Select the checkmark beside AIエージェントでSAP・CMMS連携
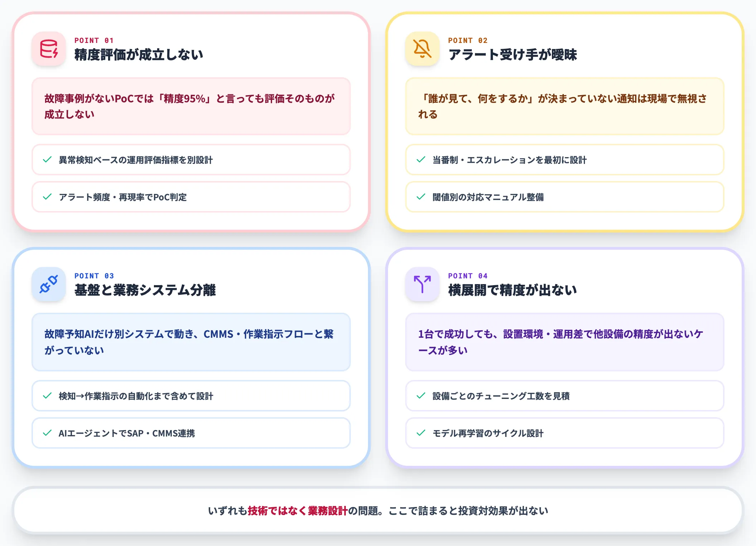The height and width of the screenshot is (546, 756). pos(47,433)
